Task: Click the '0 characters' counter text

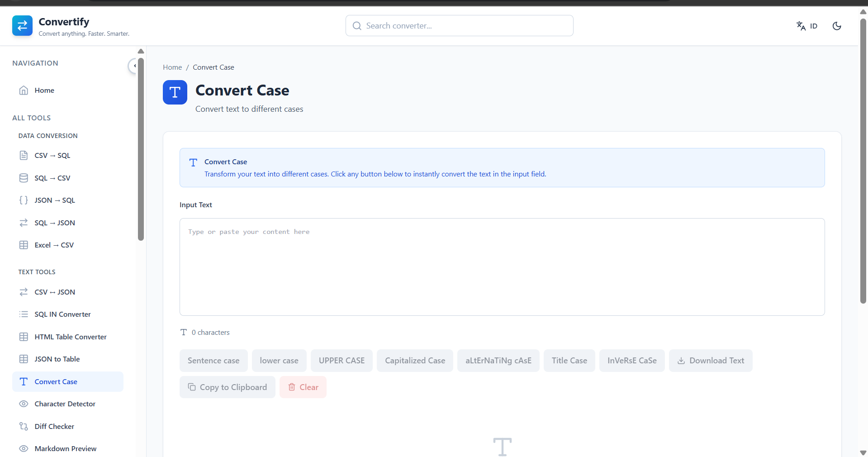Action: click(x=210, y=333)
